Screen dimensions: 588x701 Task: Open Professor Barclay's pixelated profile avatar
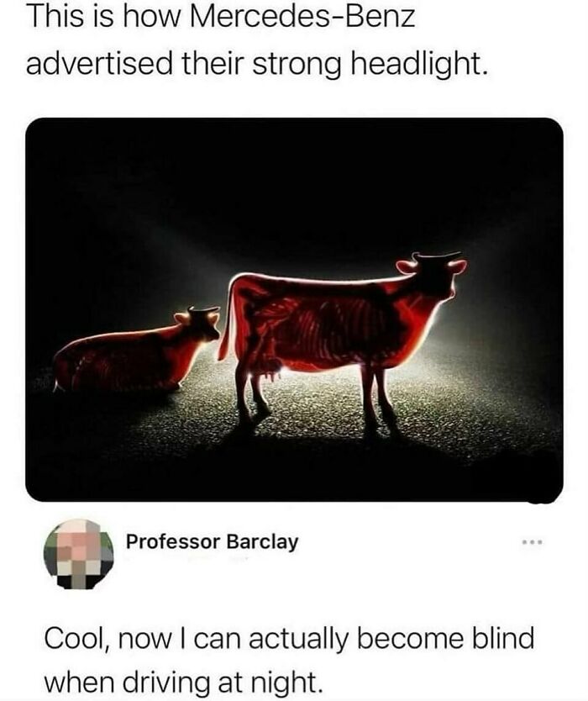[x=78, y=554]
